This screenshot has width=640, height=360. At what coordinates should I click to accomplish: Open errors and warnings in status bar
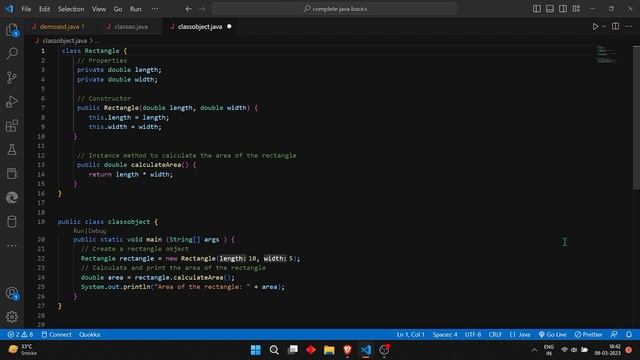click(20, 334)
